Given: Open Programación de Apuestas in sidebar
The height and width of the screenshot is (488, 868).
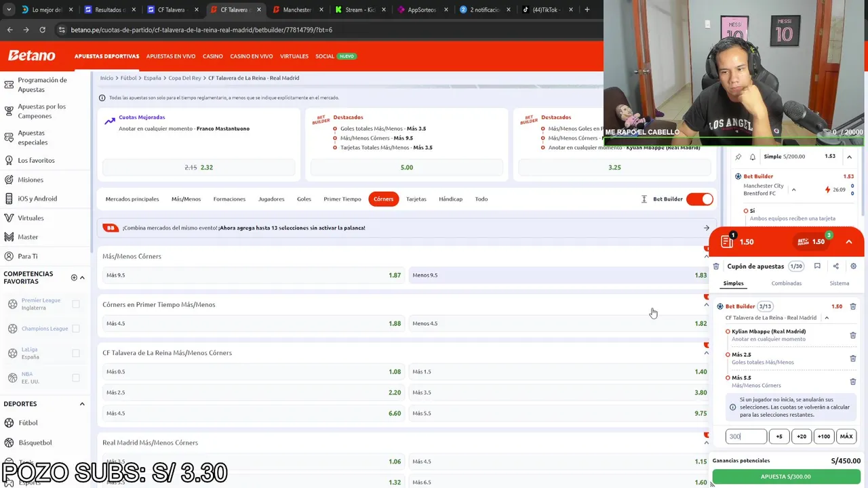Looking at the screenshot, I should [42, 85].
